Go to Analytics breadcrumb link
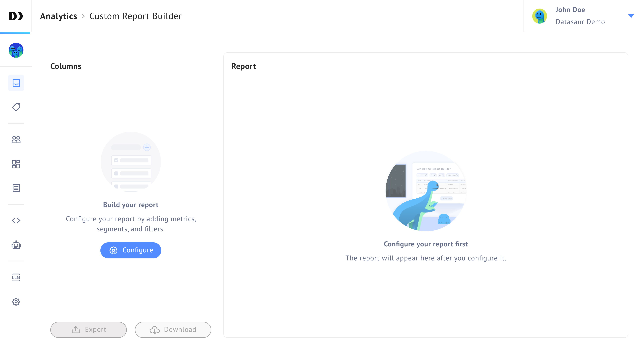 (x=59, y=16)
